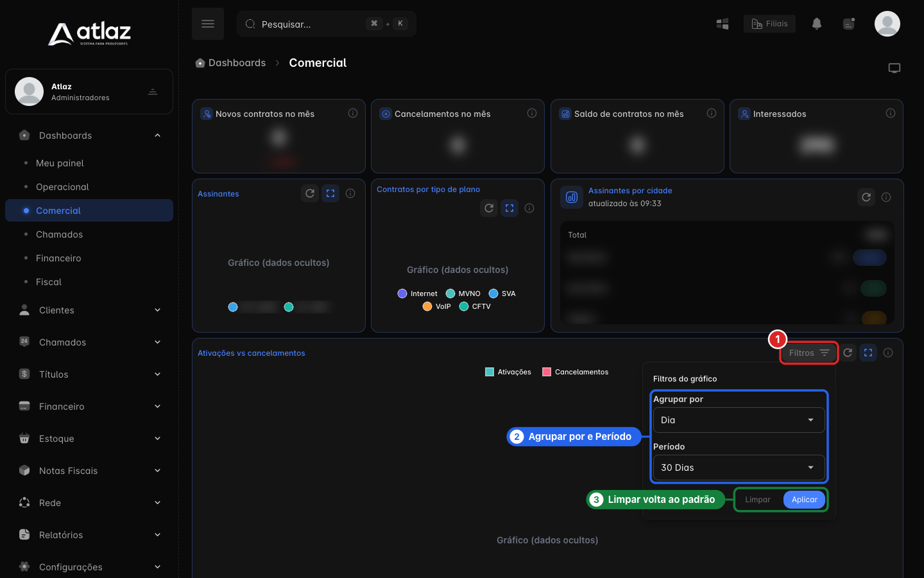Focus the Pesquisar search field
924x578 pixels.
tap(327, 24)
